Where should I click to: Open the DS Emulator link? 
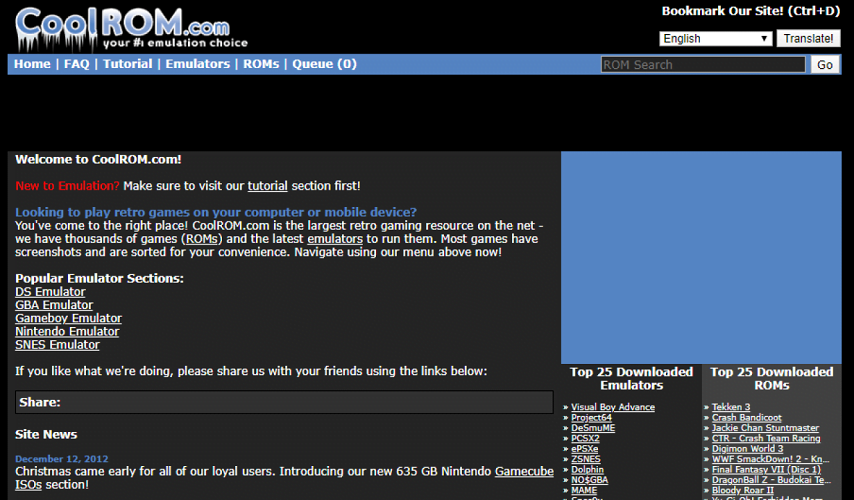click(x=50, y=292)
